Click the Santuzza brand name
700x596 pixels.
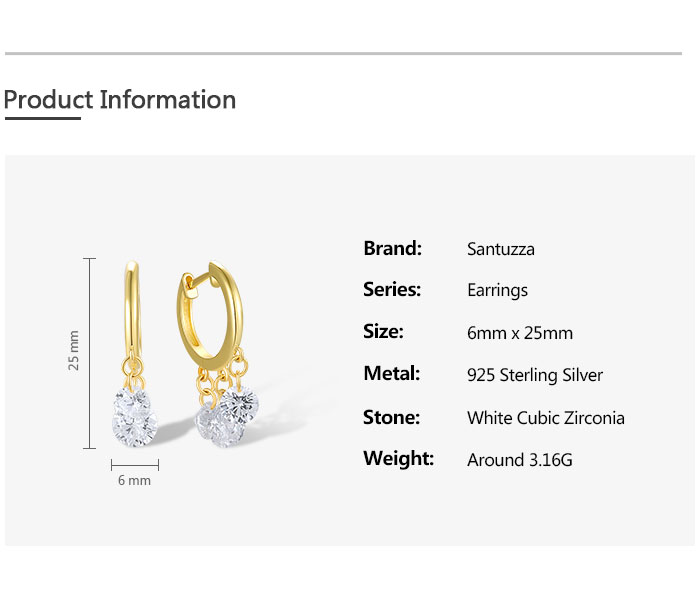[500, 249]
